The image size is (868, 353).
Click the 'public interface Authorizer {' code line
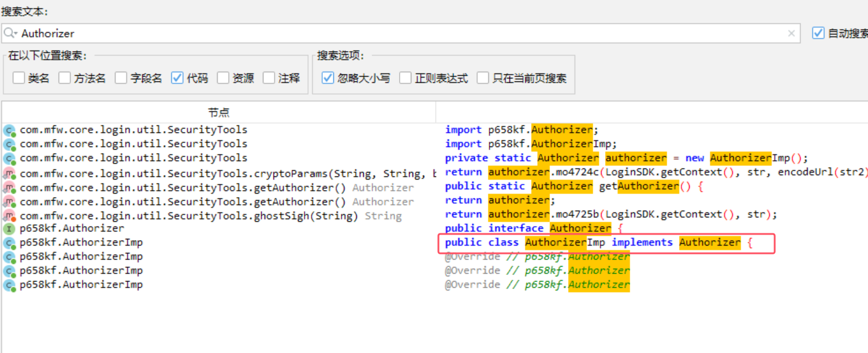click(x=533, y=229)
